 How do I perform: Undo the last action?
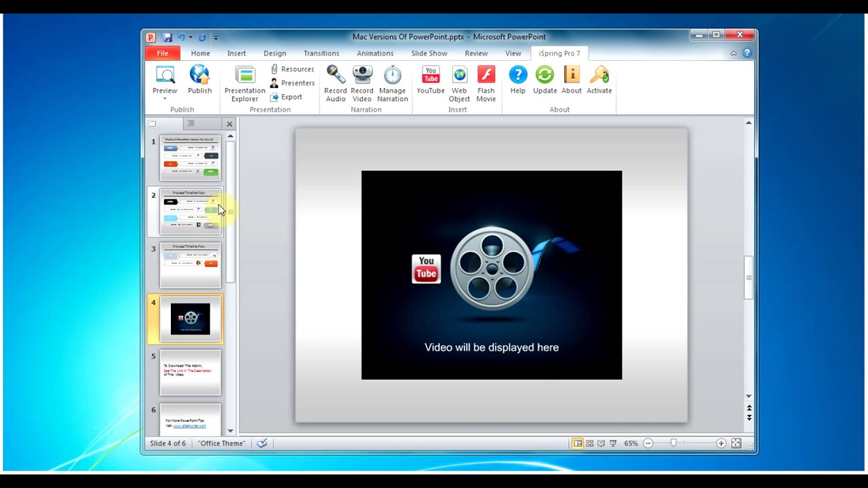[x=180, y=37]
